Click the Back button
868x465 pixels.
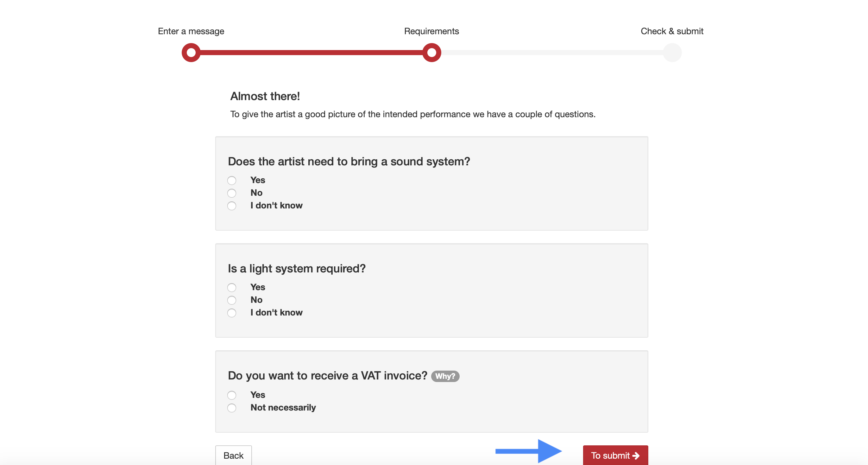click(x=233, y=455)
